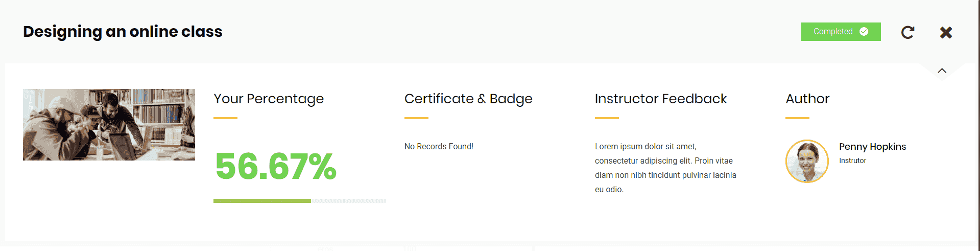
Task: Open Penny Hopkins author name link
Action: click(x=872, y=147)
